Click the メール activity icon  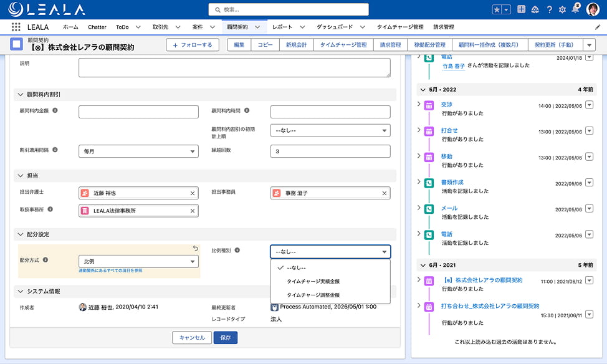tap(429, 209)
